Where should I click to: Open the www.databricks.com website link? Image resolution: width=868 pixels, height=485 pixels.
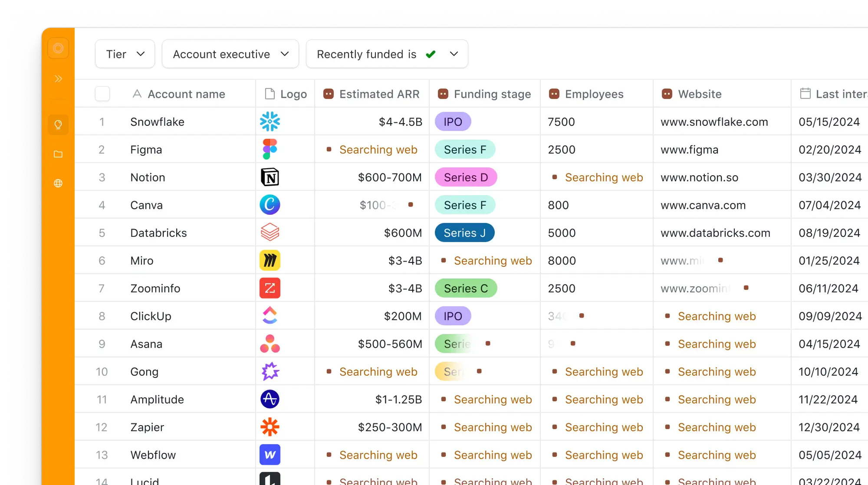(715, 233)
